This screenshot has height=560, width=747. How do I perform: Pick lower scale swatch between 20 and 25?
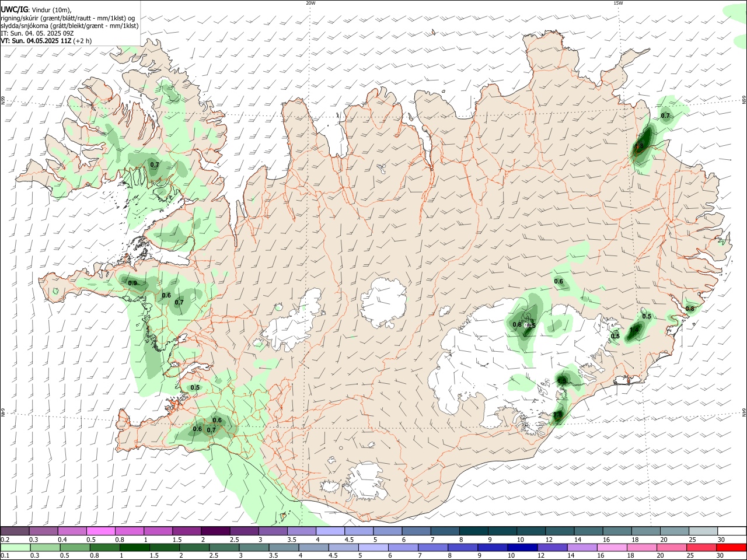tap(672, 548)
